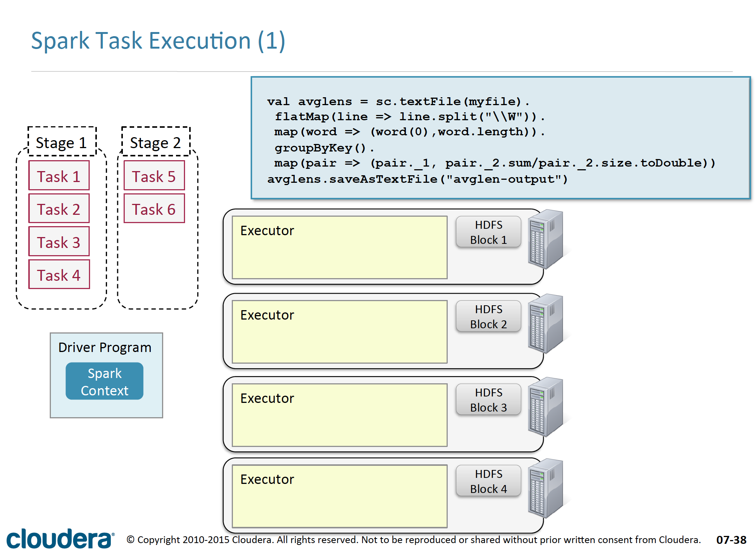Click the bottom Executor box
The width and height of the screenshot is (756, 554).
pyautogui.click(x=339, y=496)
